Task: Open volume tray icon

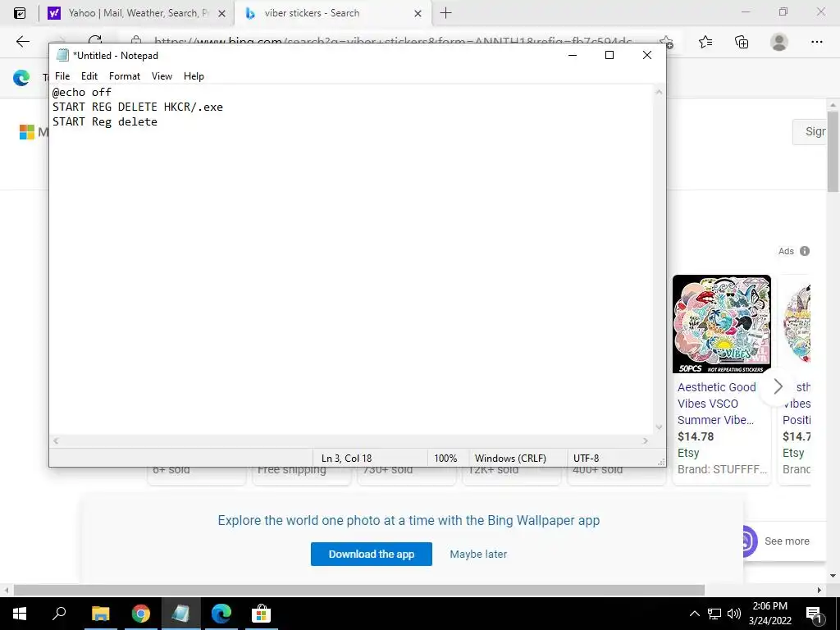Action: [734, 614]
